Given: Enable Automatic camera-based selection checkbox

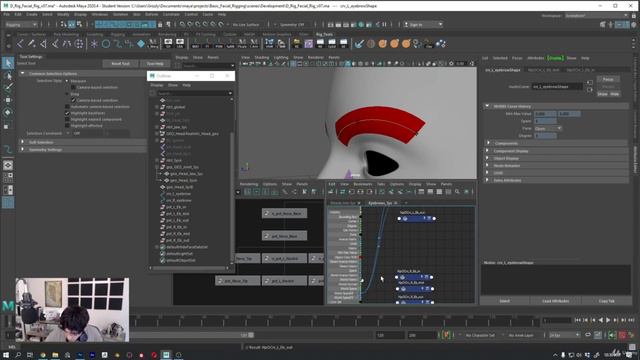Looking at the screenshot, I should click(x=67, y=107).
